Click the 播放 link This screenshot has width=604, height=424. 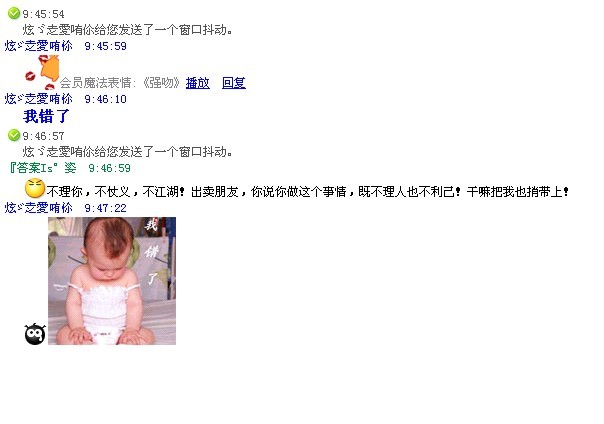pos(198,83)
